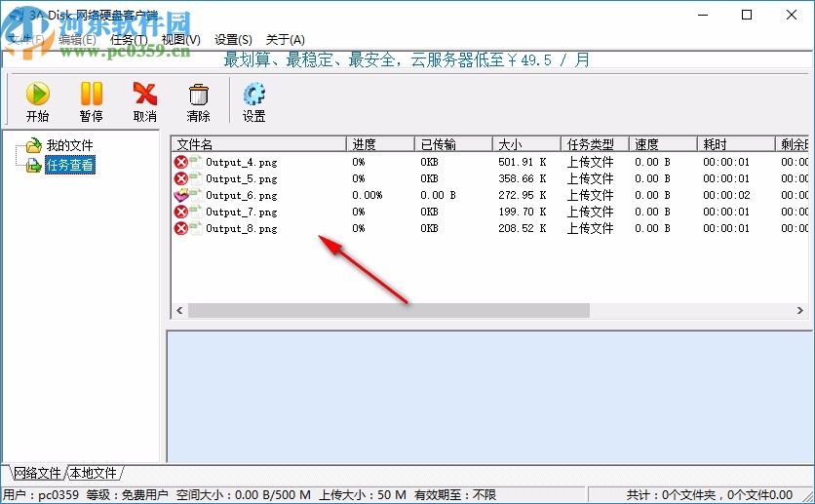Click the 我的文件 folder icon
Viewport: 815px width, 504px height.
point(34,145)
